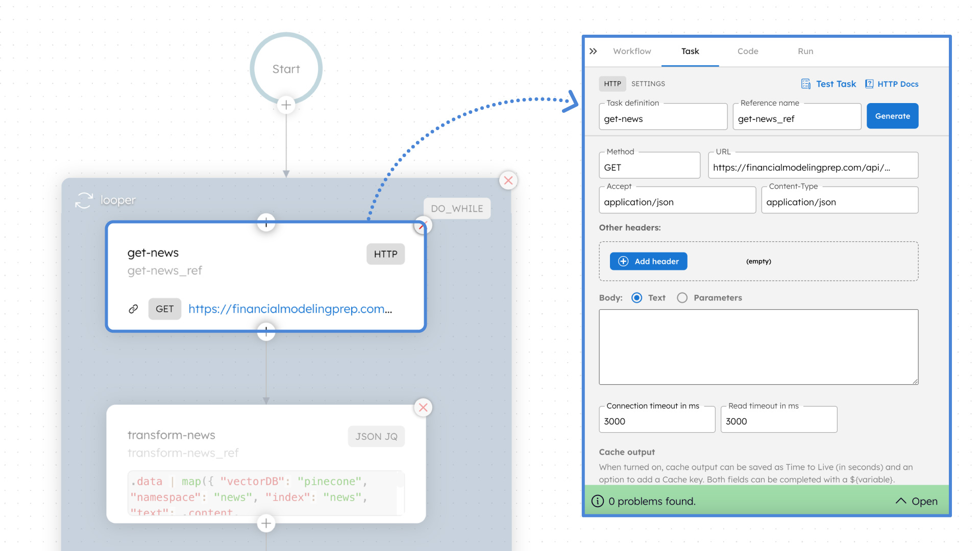This screenshot has width=980, height=551.
Task: Click the looper refresh icon
Action: tap(84, 200)
